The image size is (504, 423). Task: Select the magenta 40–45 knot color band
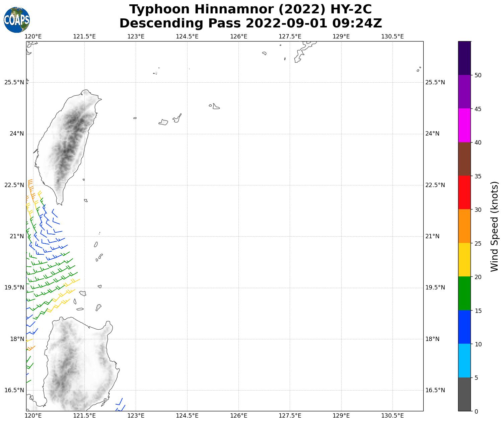(x=464, y=125)
